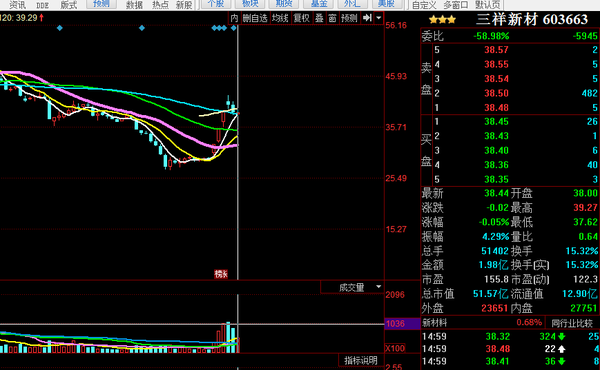
Task: Click the 叠 overlay toolbar icon
Action: coord(320,18)
